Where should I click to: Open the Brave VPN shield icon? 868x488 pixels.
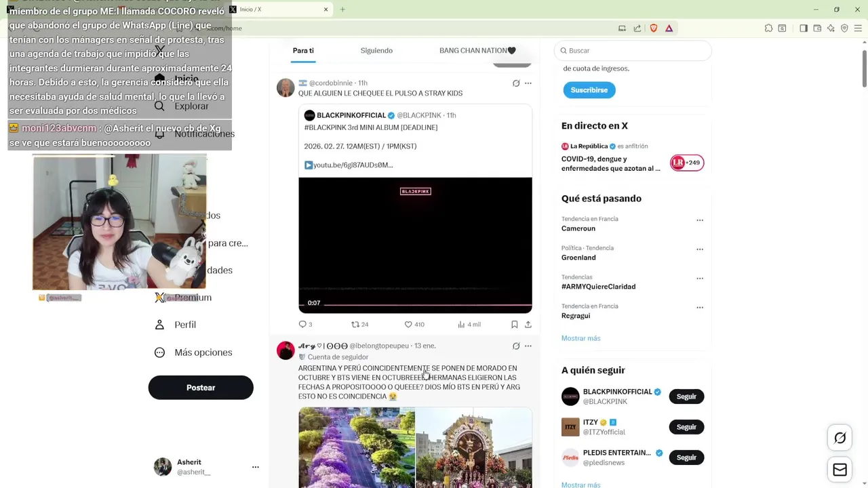tap(844, 28)
